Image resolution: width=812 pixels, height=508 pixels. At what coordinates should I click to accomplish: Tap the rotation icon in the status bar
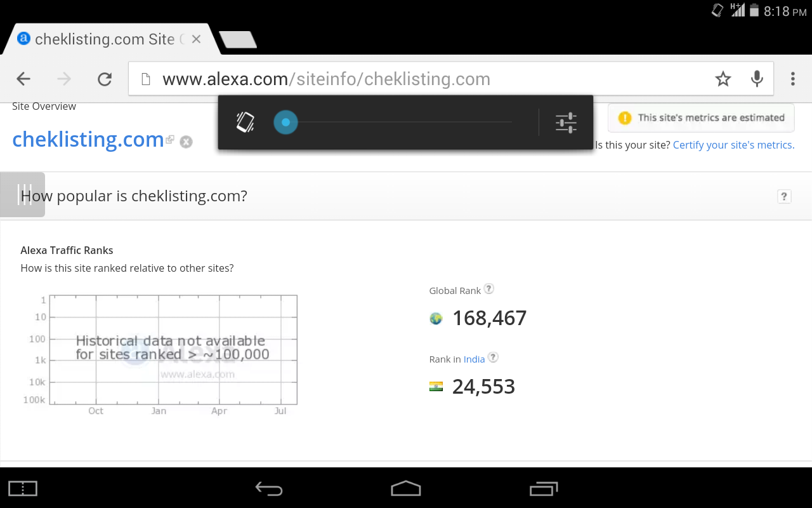tap(717, 11)
